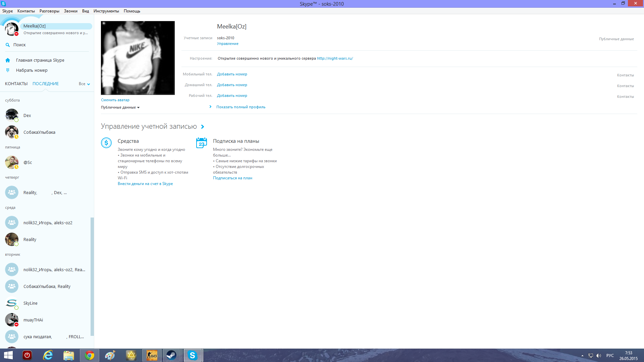Expand the Показать полный профиль chevron

click(x=210, y=107)
